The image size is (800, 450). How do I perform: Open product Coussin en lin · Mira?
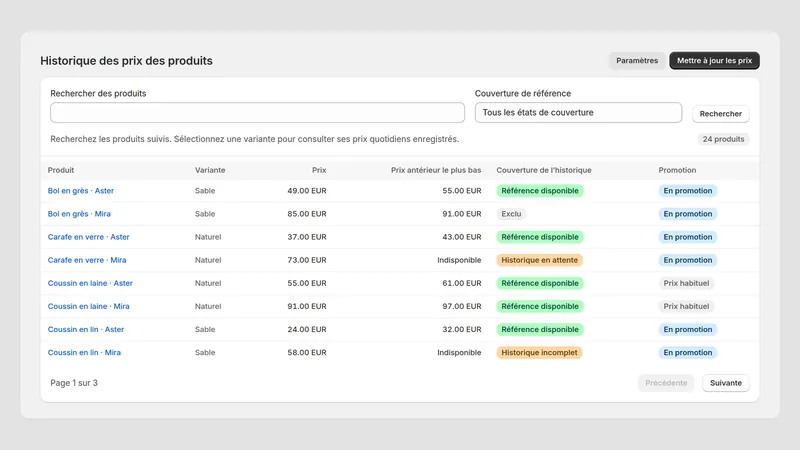coord(84,353)
